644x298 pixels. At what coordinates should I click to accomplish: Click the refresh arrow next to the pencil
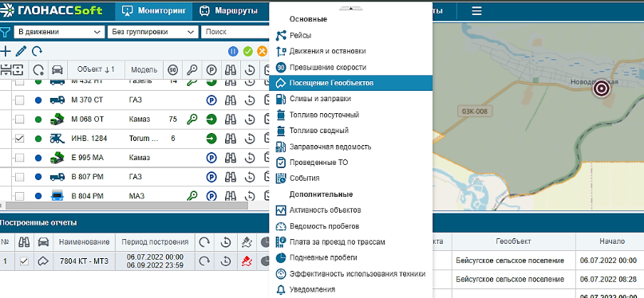(38, 51)
